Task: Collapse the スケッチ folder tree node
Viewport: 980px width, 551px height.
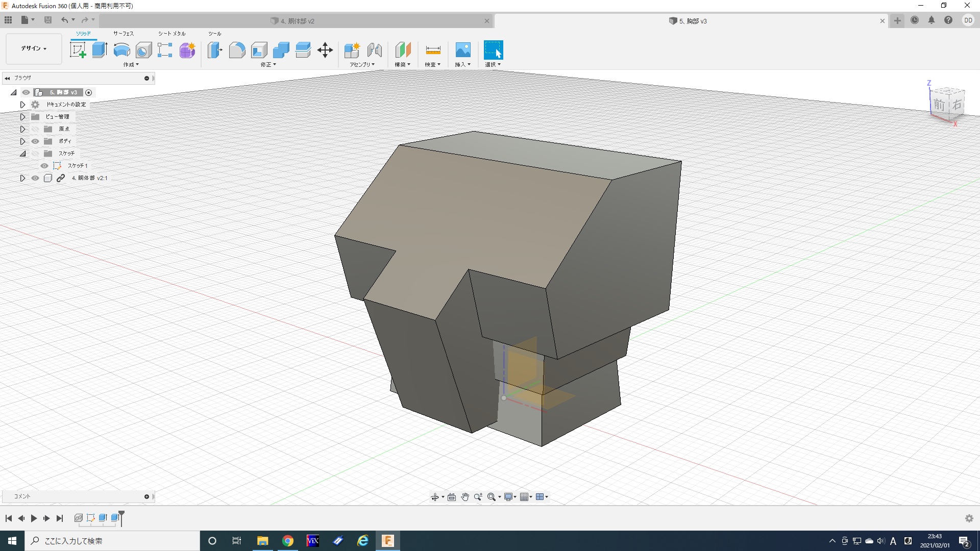Action: pyautogui.click(x=22, y=154)
